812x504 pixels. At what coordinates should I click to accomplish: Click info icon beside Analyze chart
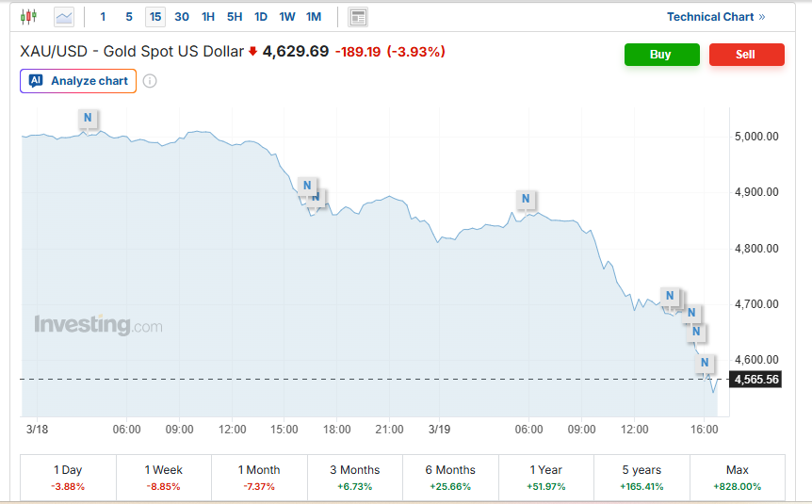click(x=150, y=81)
